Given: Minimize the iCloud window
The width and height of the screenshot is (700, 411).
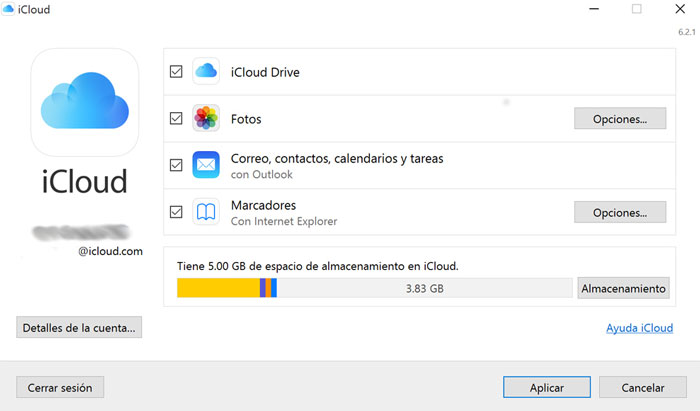Looking at the screenshot, I should [594, 9].
